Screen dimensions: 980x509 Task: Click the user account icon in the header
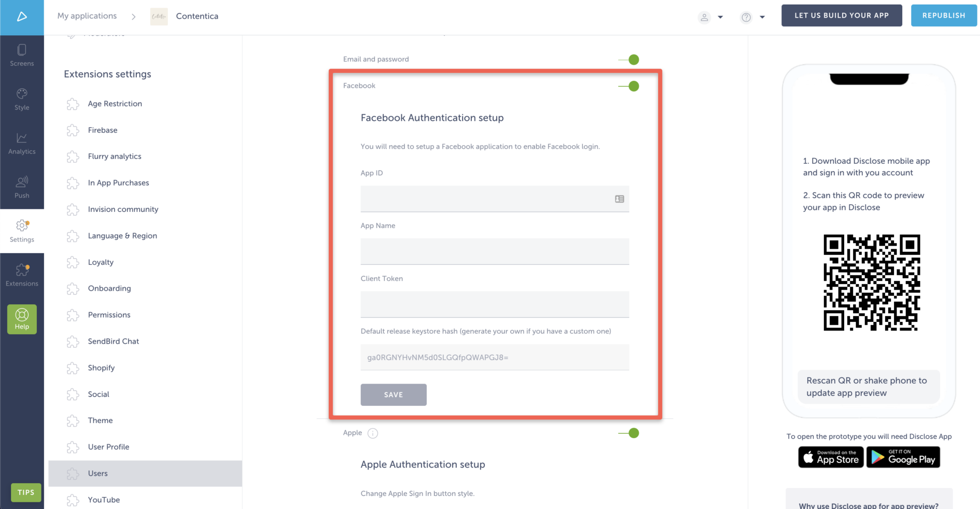click(704, 17)
